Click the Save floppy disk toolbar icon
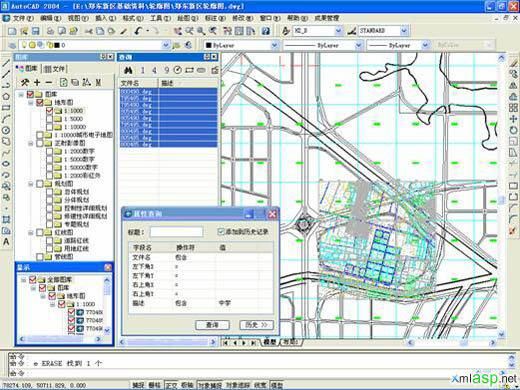Viewport: 520px width, 390px height. tap(35, 31)
